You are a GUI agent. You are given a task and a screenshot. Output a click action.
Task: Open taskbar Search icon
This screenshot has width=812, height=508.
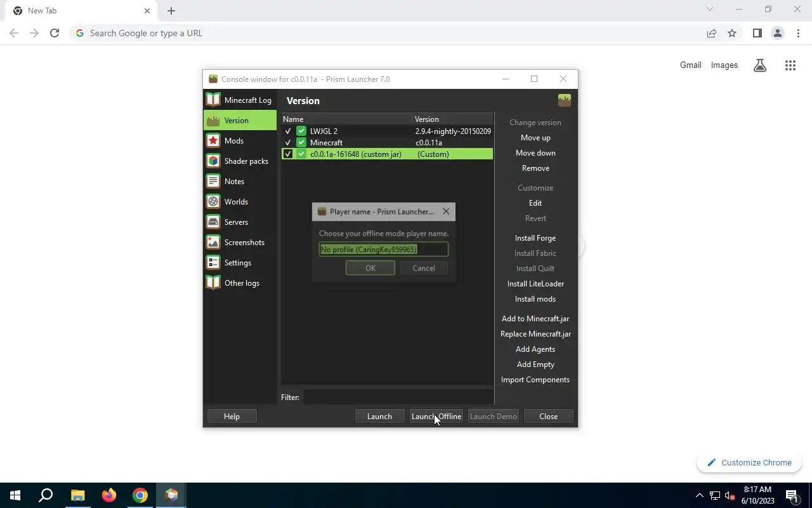[46, 495]
